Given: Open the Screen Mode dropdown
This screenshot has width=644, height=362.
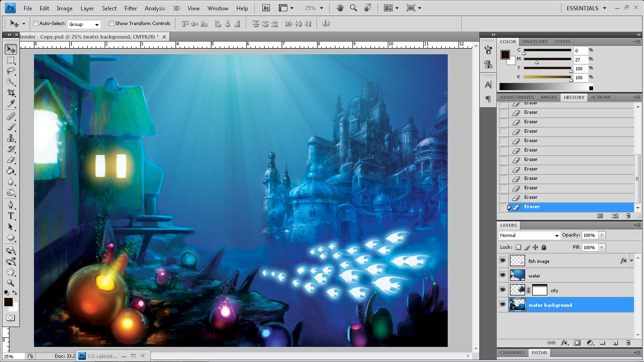Looking at the screenshot, I should pos(414,8).
